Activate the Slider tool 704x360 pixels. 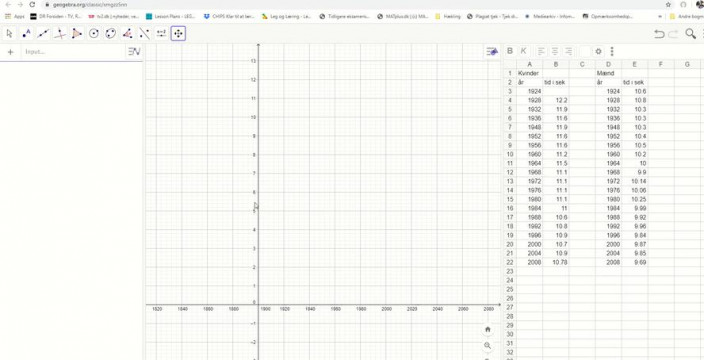coord(161,34)
